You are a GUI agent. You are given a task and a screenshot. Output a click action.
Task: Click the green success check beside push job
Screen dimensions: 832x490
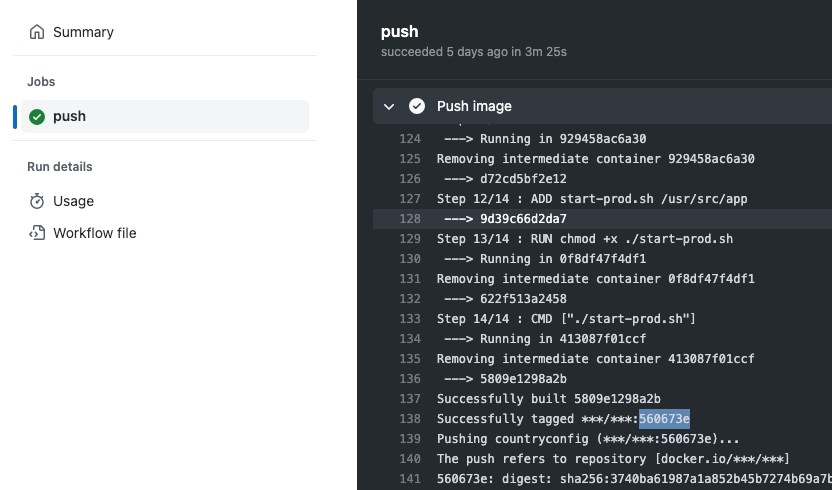37,116
